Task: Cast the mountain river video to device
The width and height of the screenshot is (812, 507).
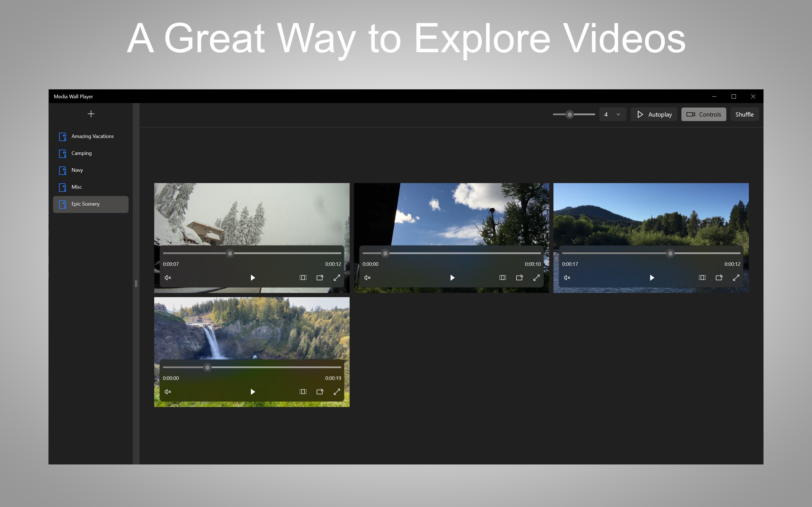Action: coord(719,278)
